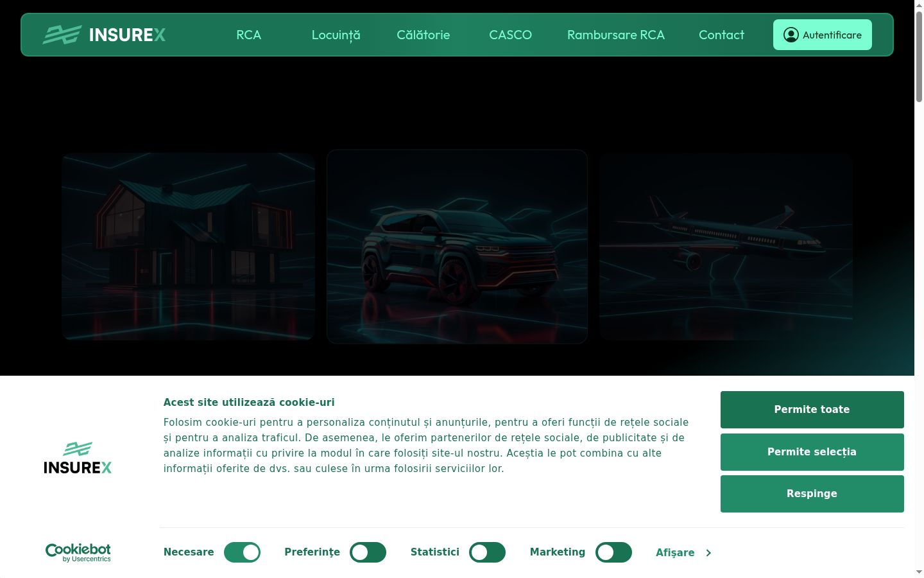Go to the Locuință section

336,35
